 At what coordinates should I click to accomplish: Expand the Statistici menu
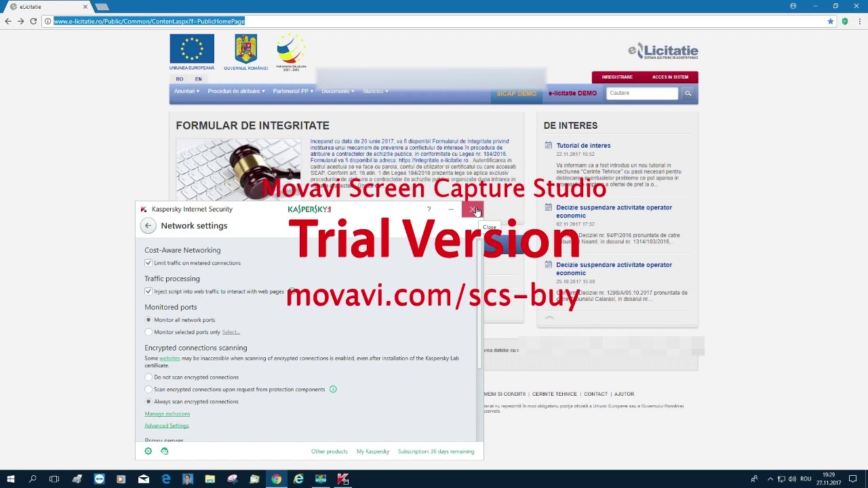[x=376, y=91]
